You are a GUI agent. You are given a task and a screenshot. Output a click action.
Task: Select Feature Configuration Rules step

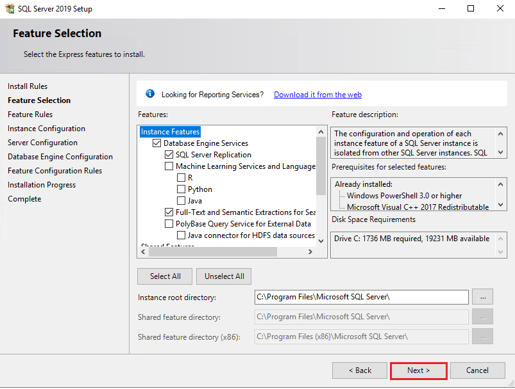55,171
